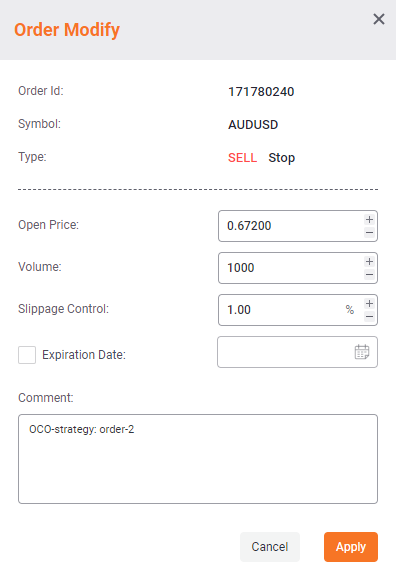Focus the Slippage Control input showing 1.00
Screen dimensions: 396x572
pos(281,310)
